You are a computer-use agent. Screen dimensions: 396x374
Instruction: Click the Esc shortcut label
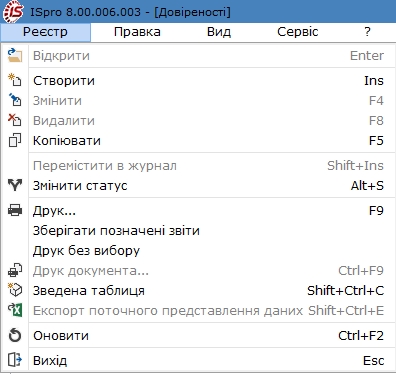pos(373,361)
